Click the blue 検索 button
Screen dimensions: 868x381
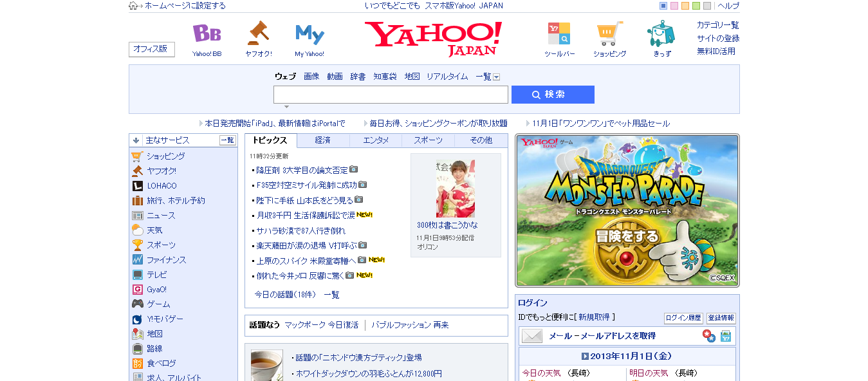pyautogui.click(x=553, y=95)
